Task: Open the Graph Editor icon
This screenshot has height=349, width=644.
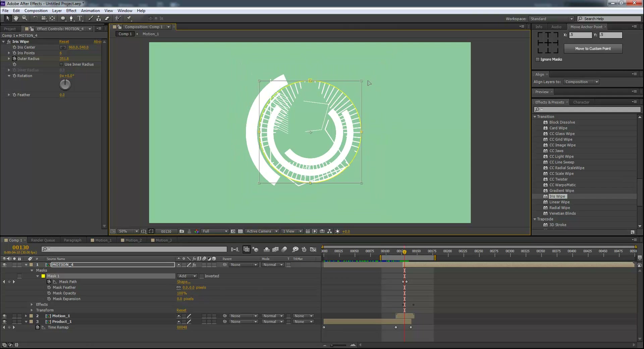Action: 313,249
